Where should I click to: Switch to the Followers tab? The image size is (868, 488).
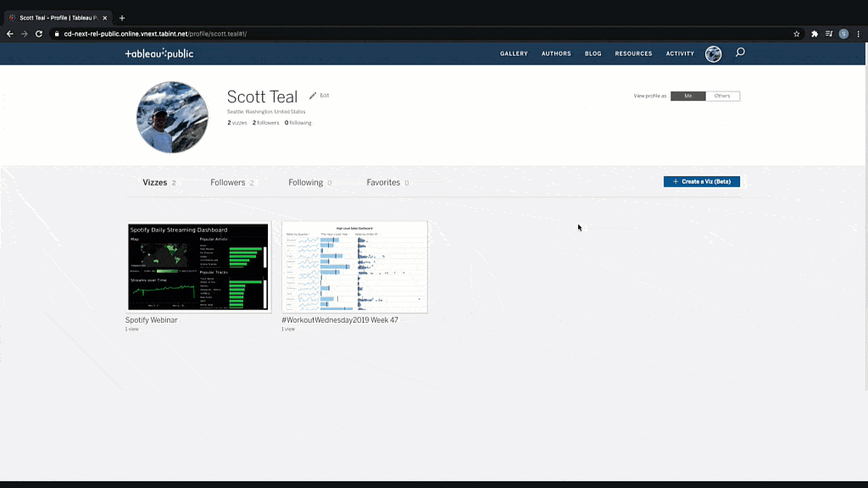pos(225,182)
